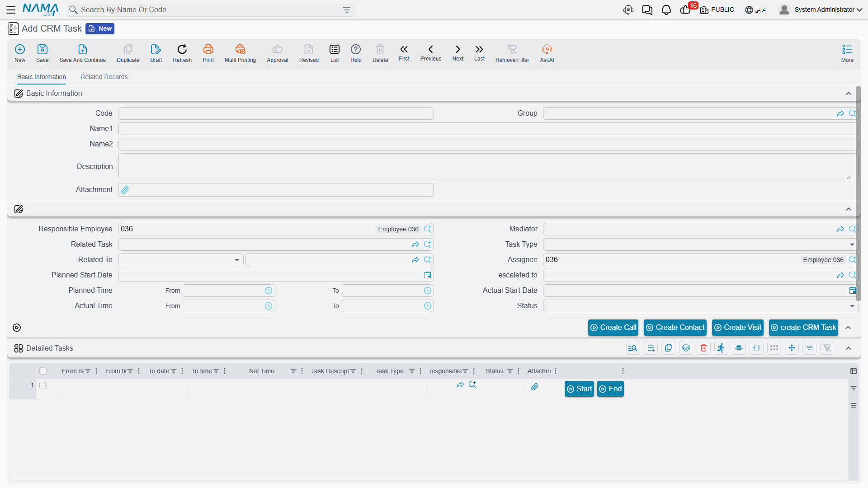Collapse the Basic Information section
Viewport: 868px width, 488px height.
click(x=849, y=94)
